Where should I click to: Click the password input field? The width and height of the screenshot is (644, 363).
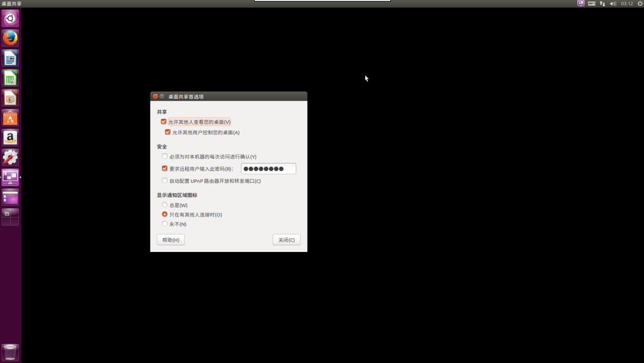(x=269, y=169)
